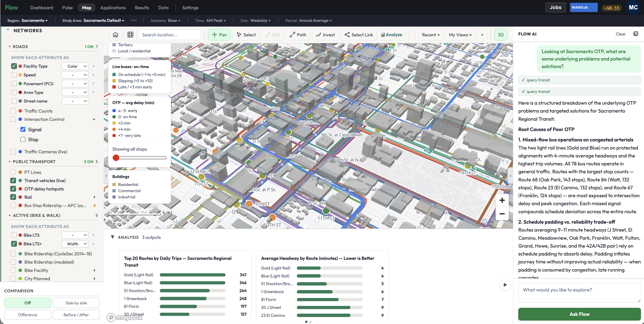644x324 pixels.
Task: Uncheck the Facility Type checkbox
Action: pos(14,66)
